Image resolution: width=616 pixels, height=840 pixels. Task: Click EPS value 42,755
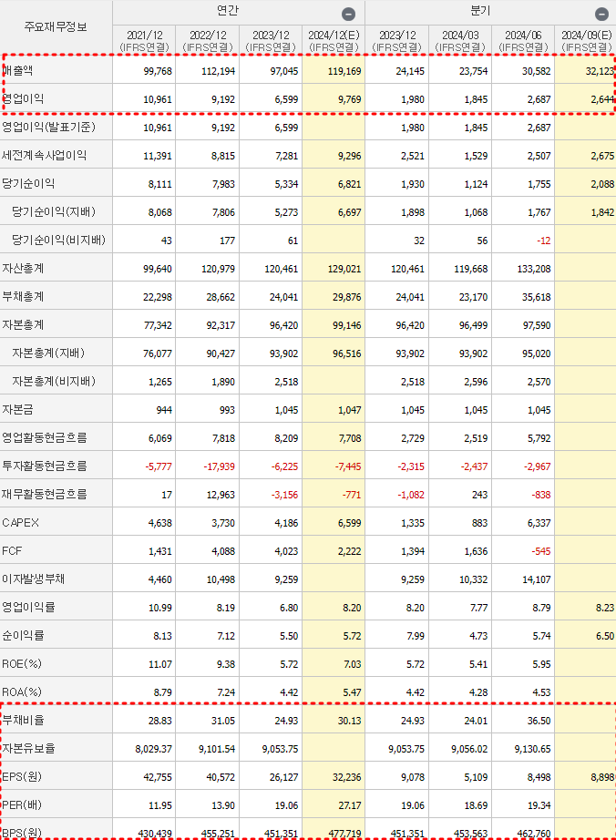[158, 777]
